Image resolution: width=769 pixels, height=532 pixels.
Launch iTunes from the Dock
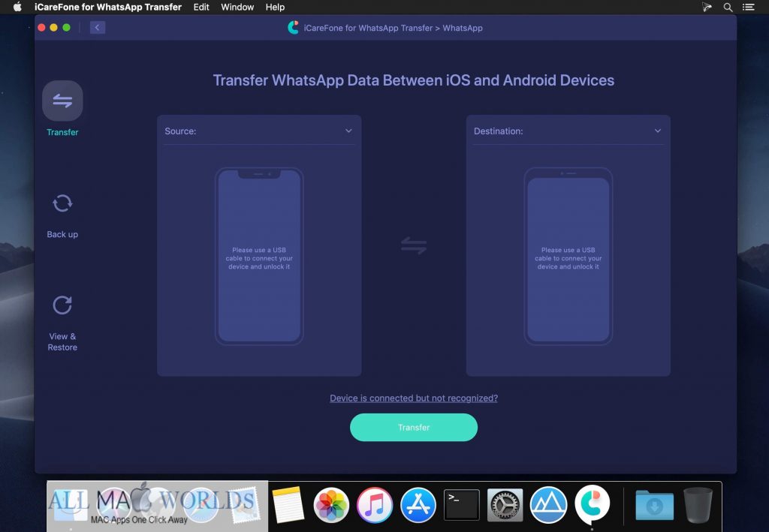(x=375, y=504)
